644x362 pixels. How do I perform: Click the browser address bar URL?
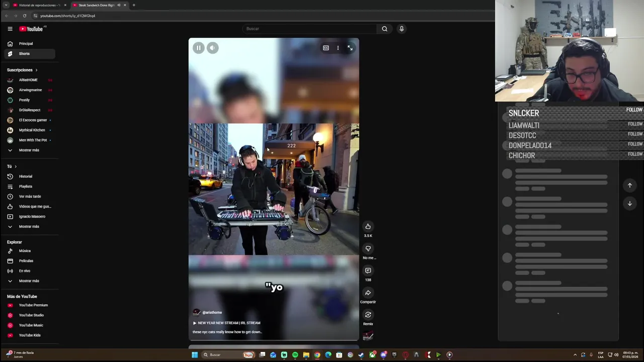pos(67,16)
